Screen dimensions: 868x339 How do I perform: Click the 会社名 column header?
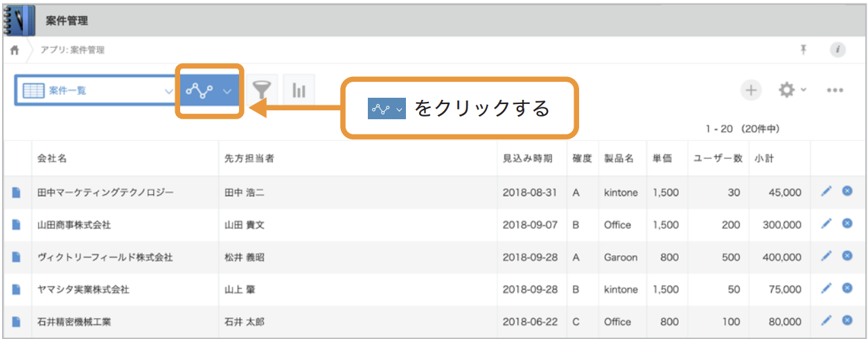53,158
